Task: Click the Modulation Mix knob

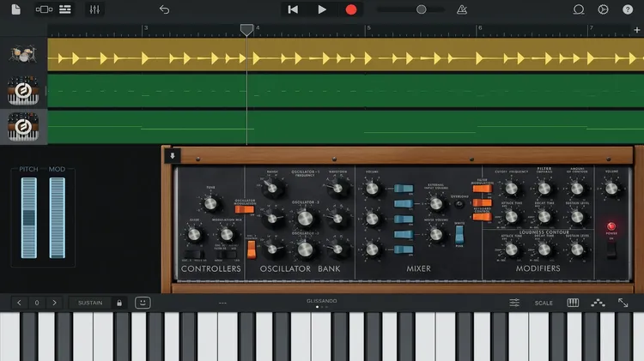Action: point(227,235)
